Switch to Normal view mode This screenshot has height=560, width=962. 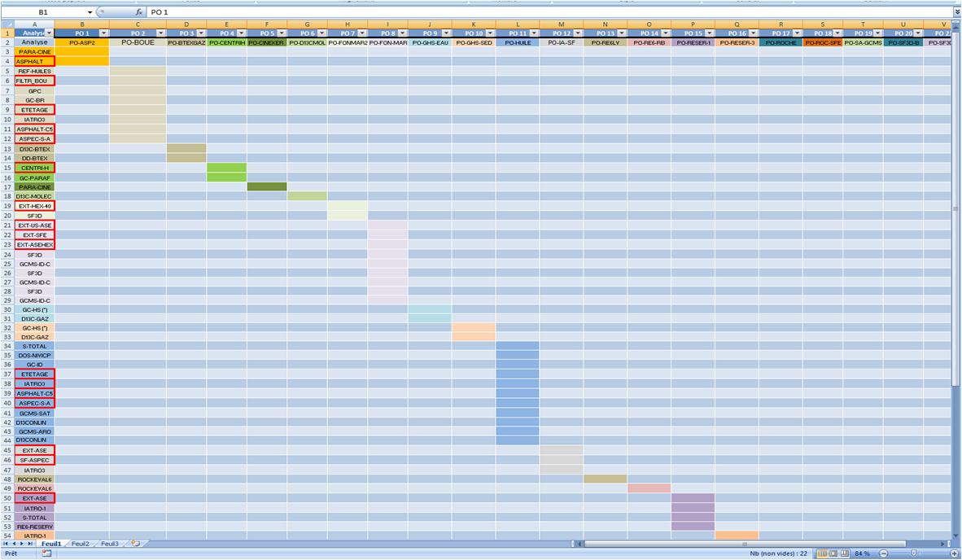point(822,553)
